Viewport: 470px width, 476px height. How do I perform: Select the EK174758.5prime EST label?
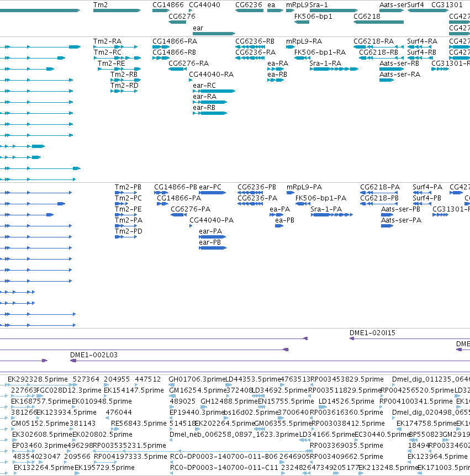tap(426, 424)
